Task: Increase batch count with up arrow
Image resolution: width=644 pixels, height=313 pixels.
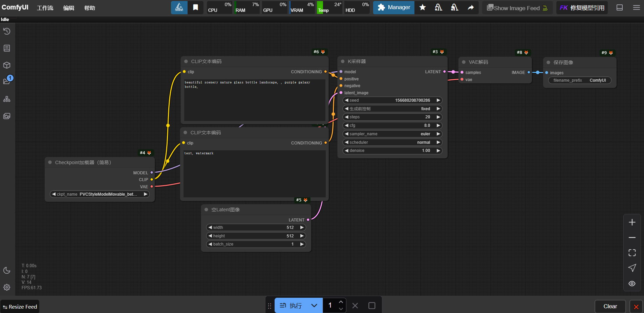Action: [341, 302]
